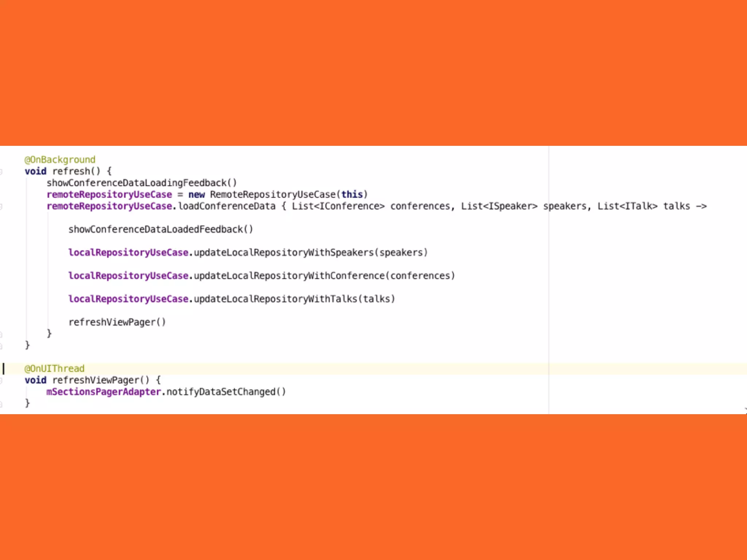Click the List<ITalk> parameter type
Screen dimensions: 747x560
coord(627,206)
